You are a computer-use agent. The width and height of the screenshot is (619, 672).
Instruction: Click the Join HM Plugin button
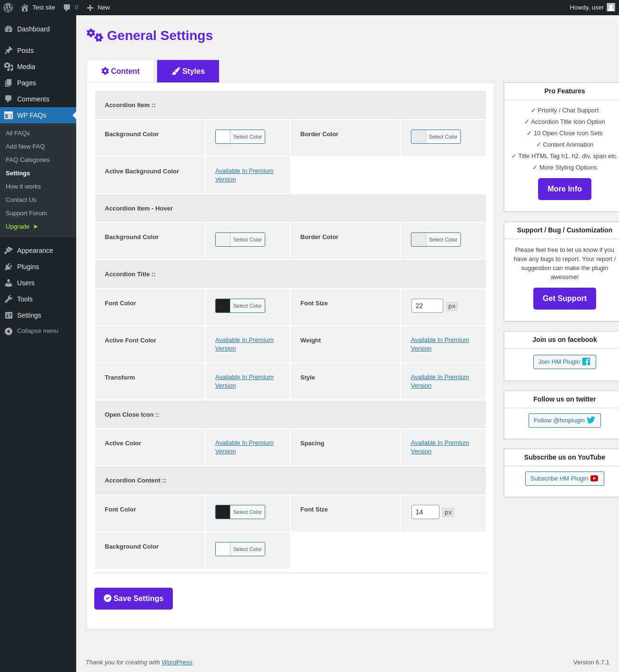(x=565, y=362)
